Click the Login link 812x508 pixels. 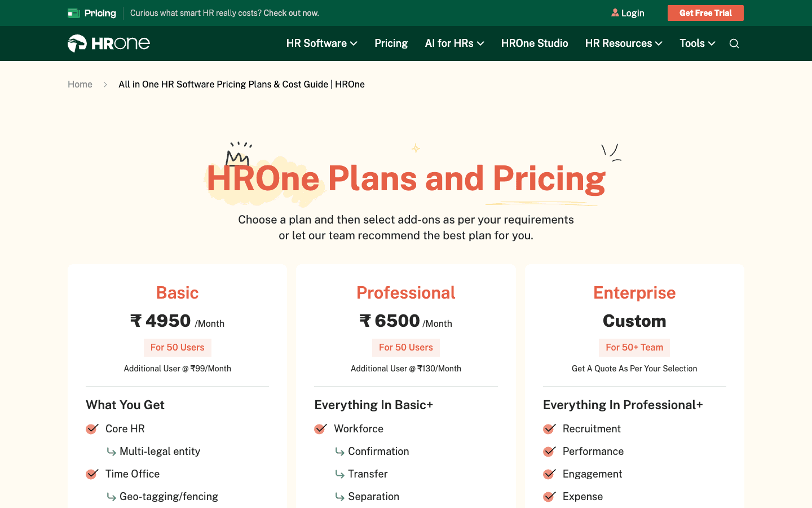point(633,13)
